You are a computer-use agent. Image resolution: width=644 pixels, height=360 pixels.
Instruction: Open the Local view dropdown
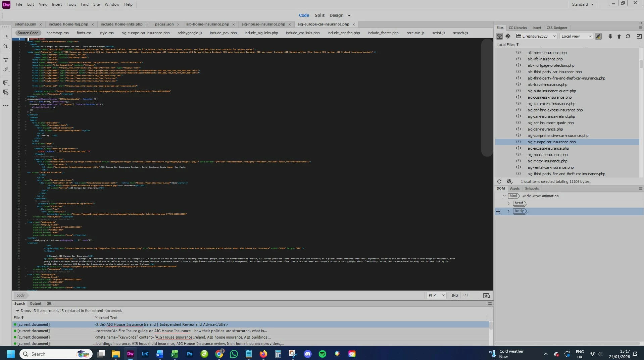click(577, 36)
